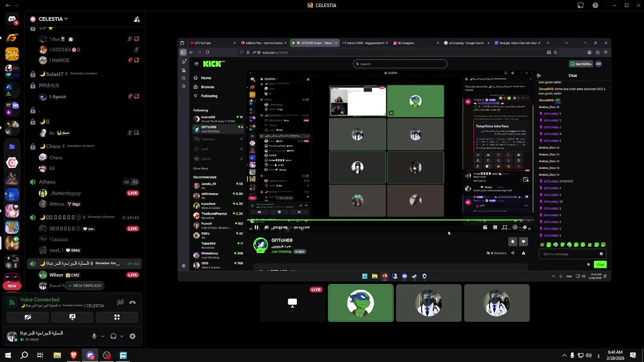Click Go to LIVE on the player
This screenshot has height=362, width=644.
coord(301,227)
